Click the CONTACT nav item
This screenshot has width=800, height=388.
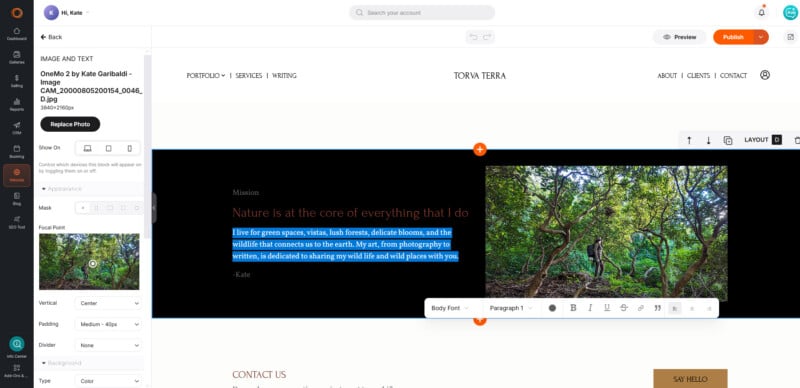(x=733, y=76)
